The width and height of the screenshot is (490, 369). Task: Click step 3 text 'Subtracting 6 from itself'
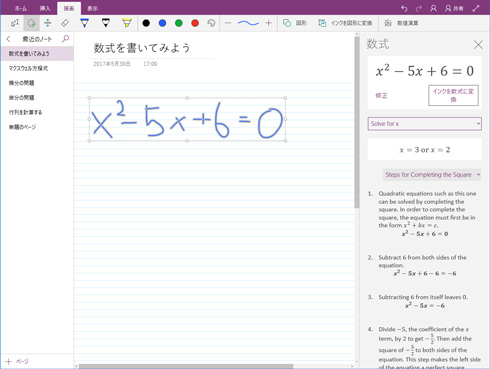point(423,297)
